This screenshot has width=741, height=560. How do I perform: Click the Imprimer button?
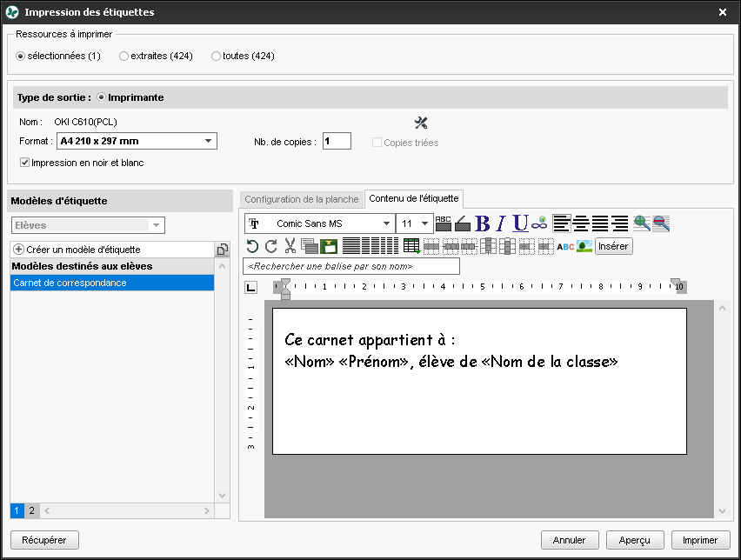(x=700, y=540)
